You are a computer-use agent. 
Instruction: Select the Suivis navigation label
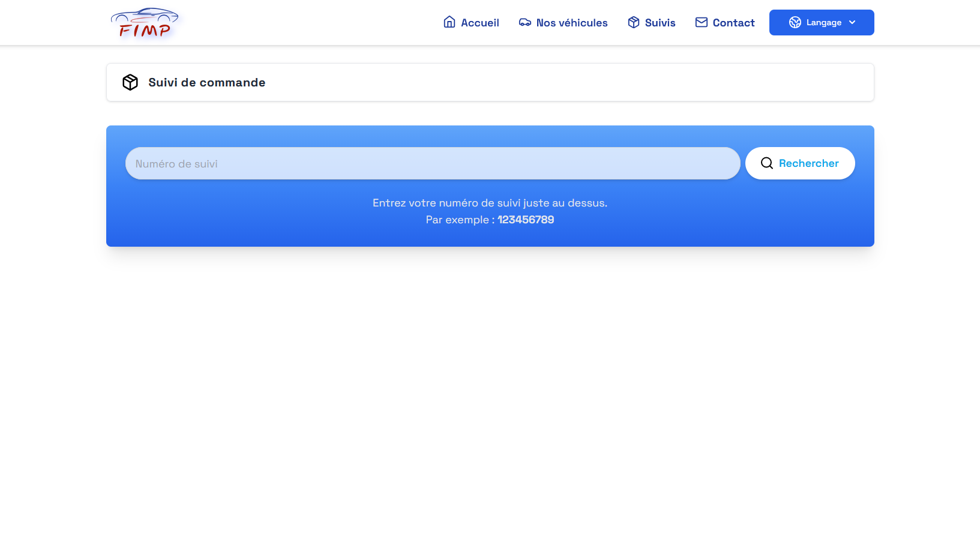660,23
